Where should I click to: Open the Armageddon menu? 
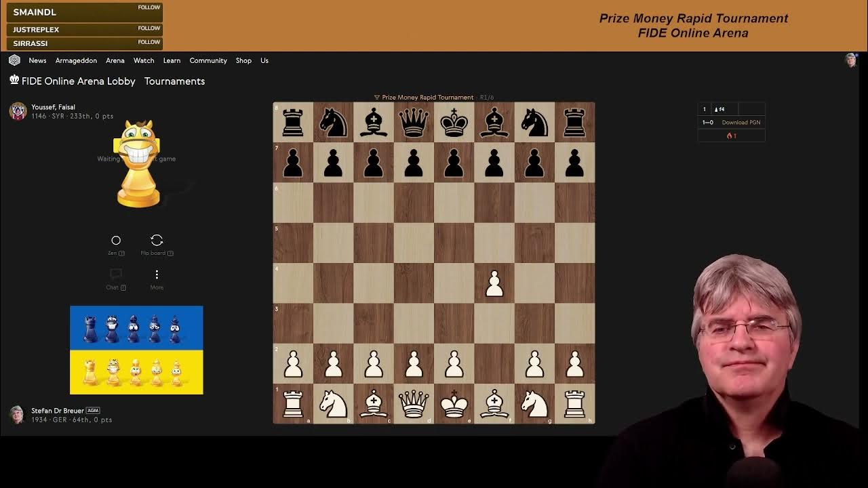(76, 60)
